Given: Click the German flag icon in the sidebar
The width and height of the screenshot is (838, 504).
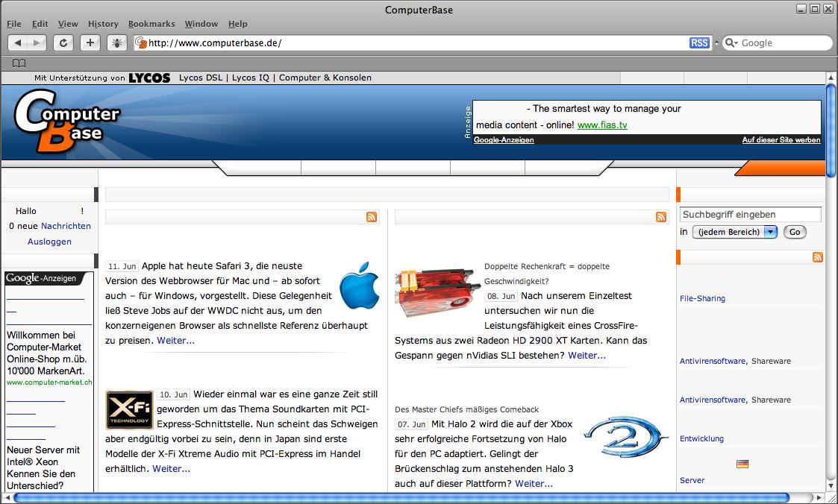Looking at the screenshot, I should [742, 464].
